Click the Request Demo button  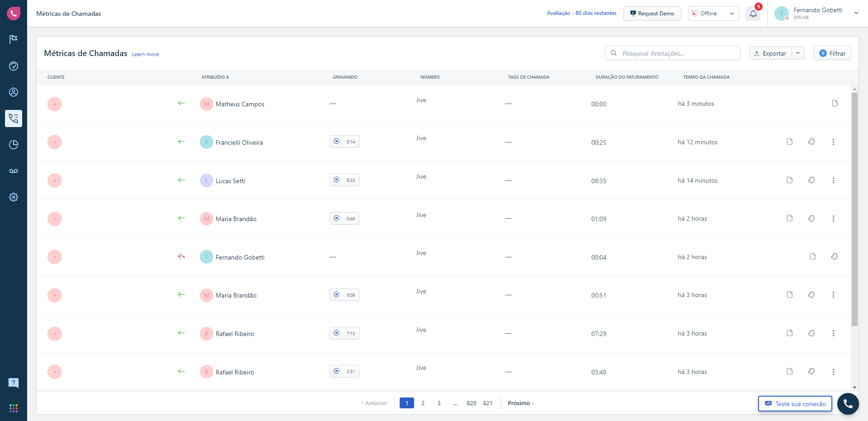point(652,14)
